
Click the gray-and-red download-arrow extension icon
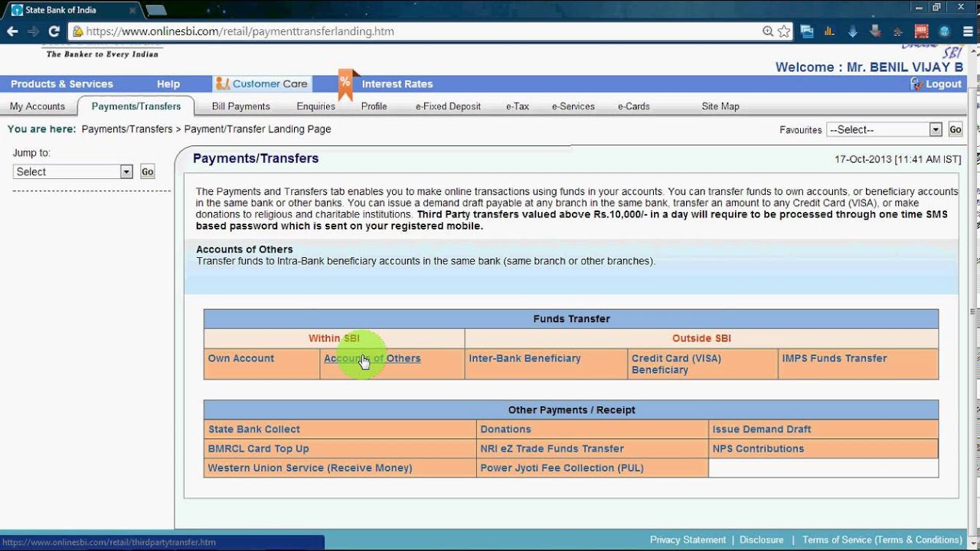pyautogui.click(x=875, y=31)
